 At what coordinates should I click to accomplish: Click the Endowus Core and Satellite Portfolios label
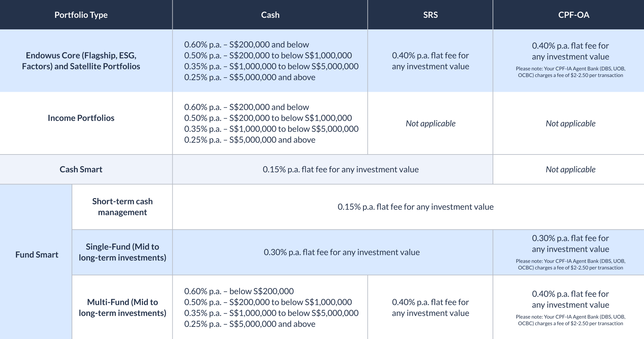click(81, 61)
